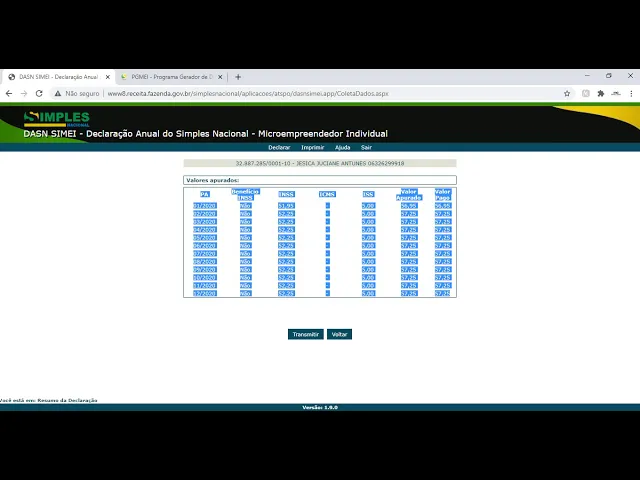Click the Valor Apurado column header

pyautogui.click(x=409, y=194)
